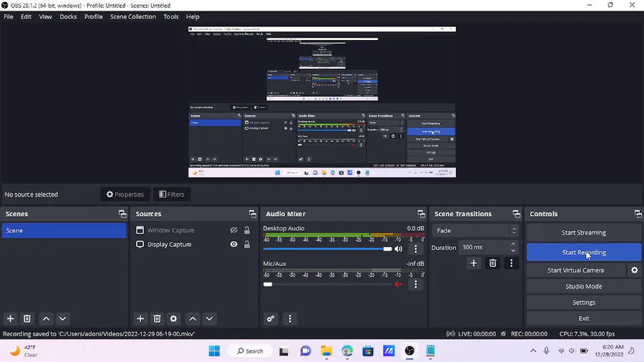Add a new scene with plus icon
This screenshot has width=644, height=362.
pyautogui.click(x=10, y=318)
